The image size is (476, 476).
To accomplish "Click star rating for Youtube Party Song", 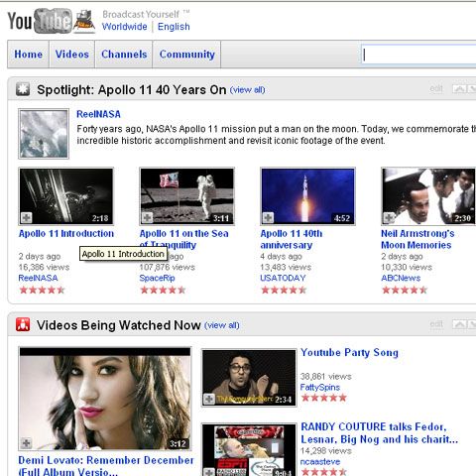I will (324, 398).
